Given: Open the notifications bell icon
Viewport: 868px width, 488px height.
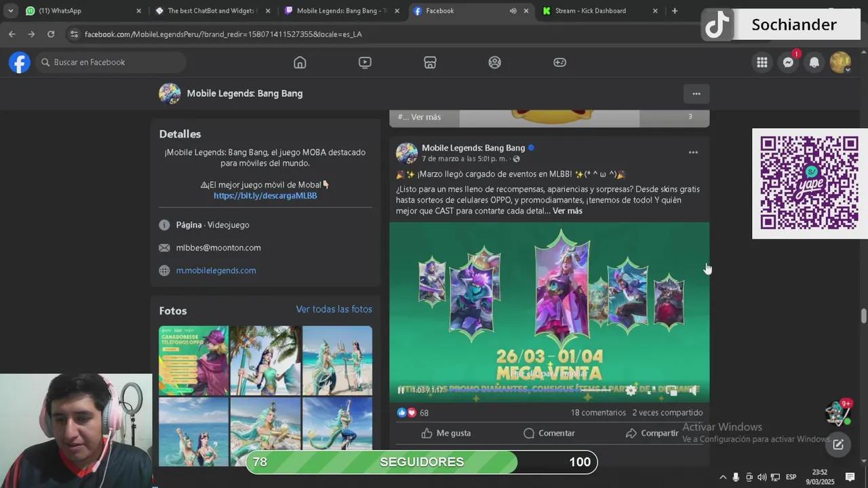Looking at the screenshot, I should pos(814,62).
